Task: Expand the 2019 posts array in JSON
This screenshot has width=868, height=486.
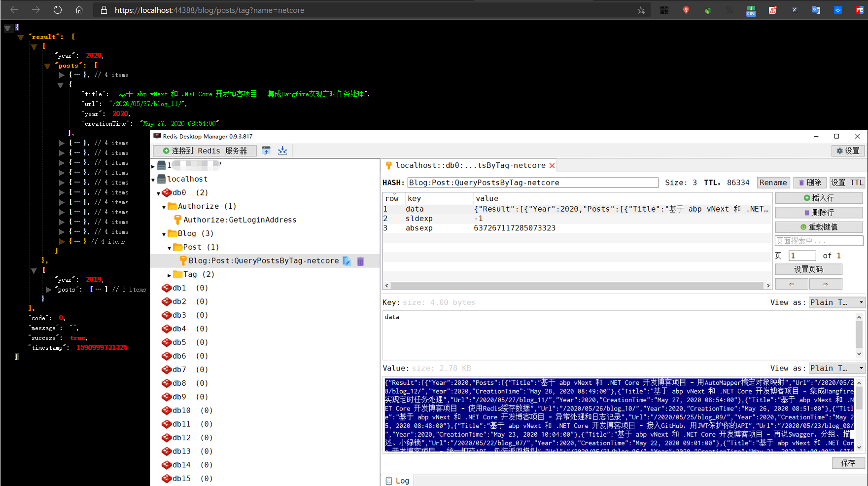Action: tap(48, 290)
